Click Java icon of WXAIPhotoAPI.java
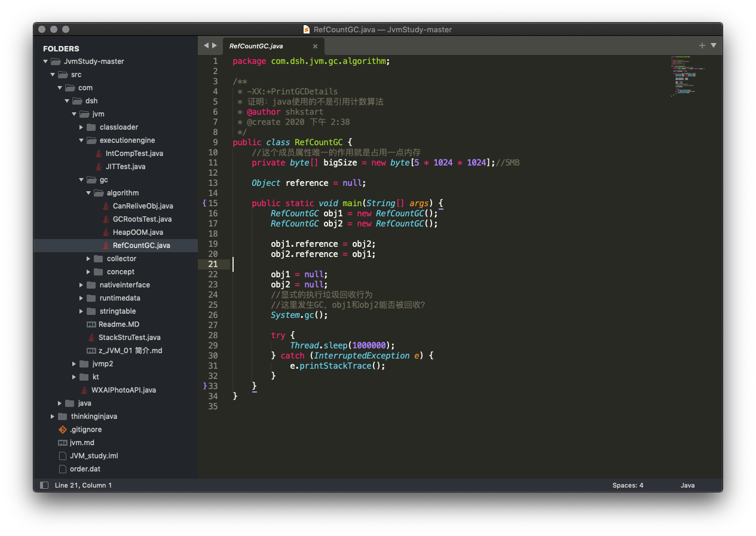This screenshot has width=756, height=536. click(84, 390)
